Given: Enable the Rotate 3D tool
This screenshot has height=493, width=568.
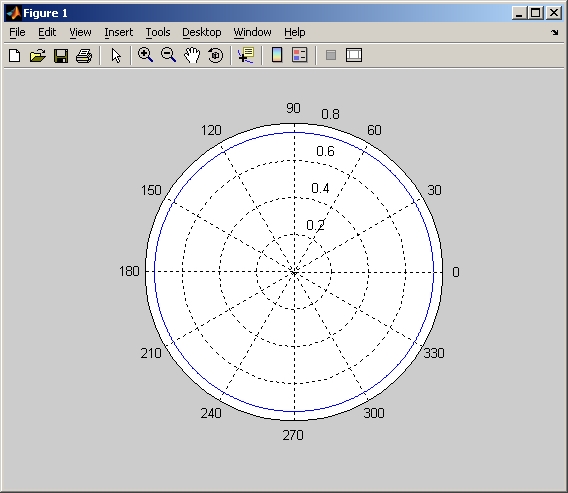Looking at the screenshot, I should pos(216,55).
